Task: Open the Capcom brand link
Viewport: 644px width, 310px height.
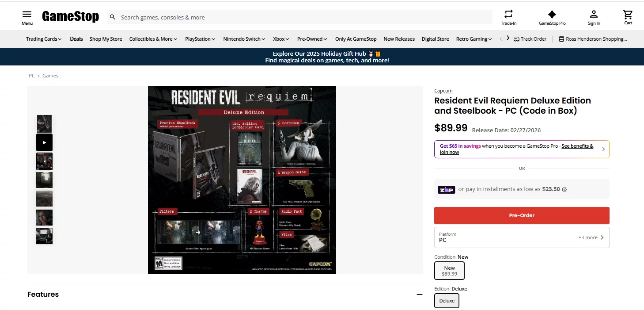Action: 443,91
